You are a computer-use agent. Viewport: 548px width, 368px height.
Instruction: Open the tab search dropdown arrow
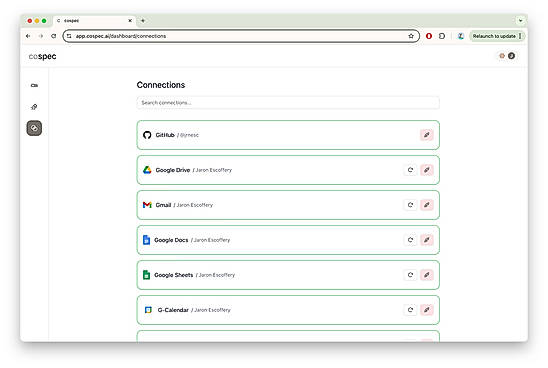pos(520,21)
